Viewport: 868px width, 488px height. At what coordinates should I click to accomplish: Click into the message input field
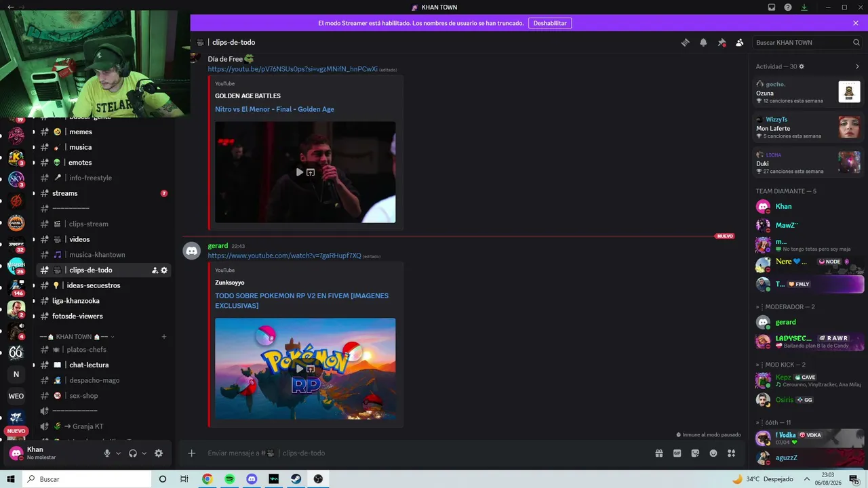click(427, 453)
